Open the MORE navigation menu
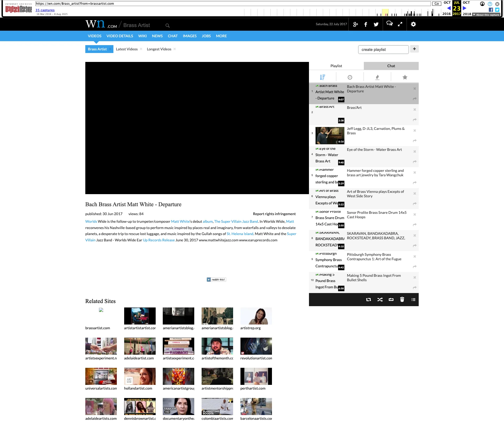Viewport: 504px width, 425px height. (221, 36)
